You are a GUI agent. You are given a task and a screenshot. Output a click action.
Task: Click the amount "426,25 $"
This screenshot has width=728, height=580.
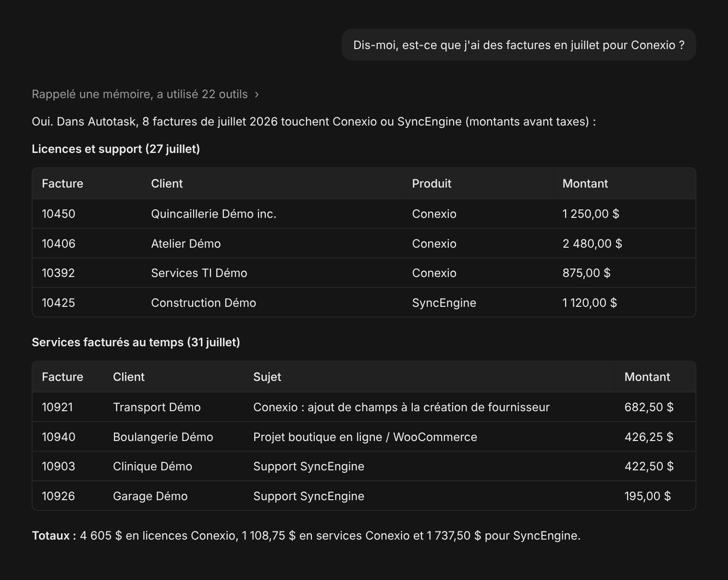point(649,437)
